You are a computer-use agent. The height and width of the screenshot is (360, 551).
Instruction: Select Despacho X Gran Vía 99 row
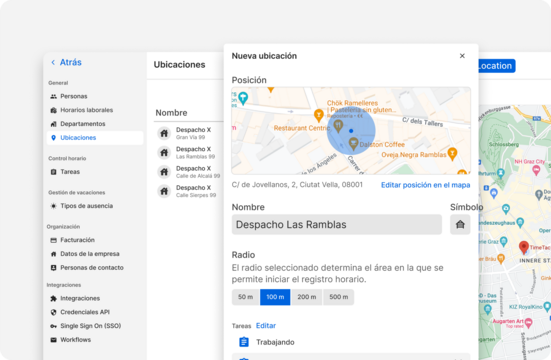(x=188, y=133)
